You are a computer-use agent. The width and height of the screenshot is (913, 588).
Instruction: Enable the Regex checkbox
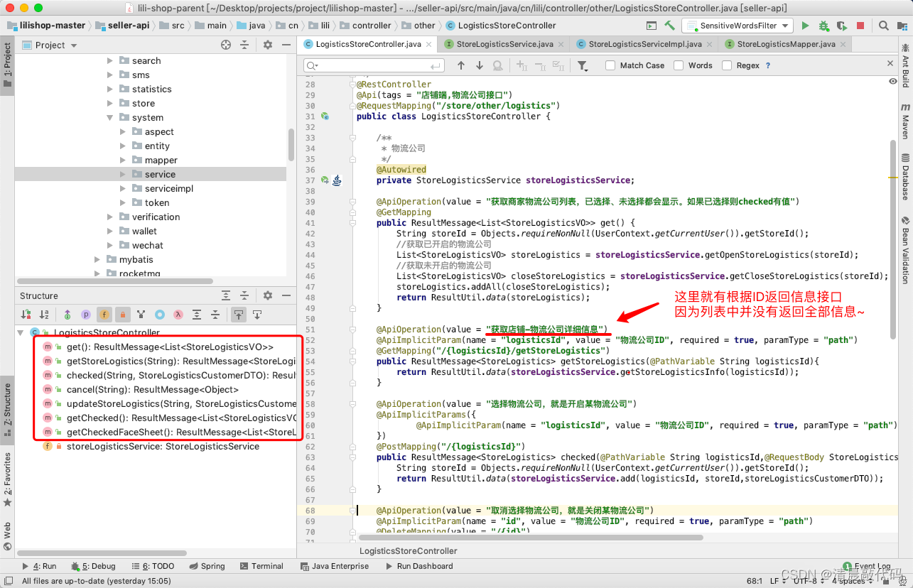pyautogui.click(x=727, y=65)
